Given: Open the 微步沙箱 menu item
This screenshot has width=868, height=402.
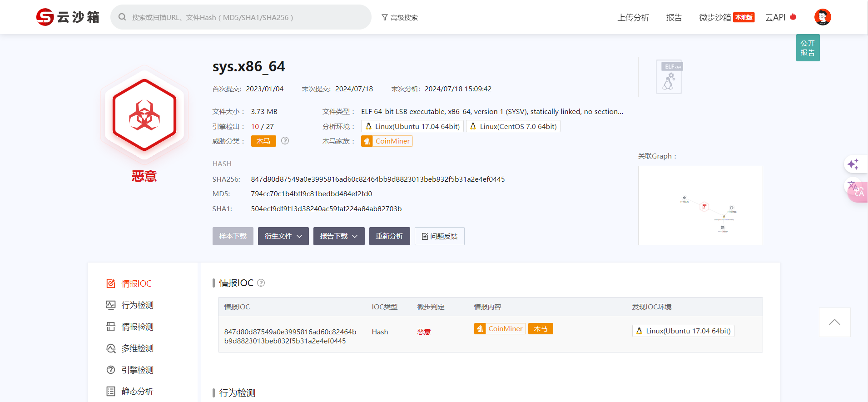Looking at the screenshot, I should (x=715, y=17).
